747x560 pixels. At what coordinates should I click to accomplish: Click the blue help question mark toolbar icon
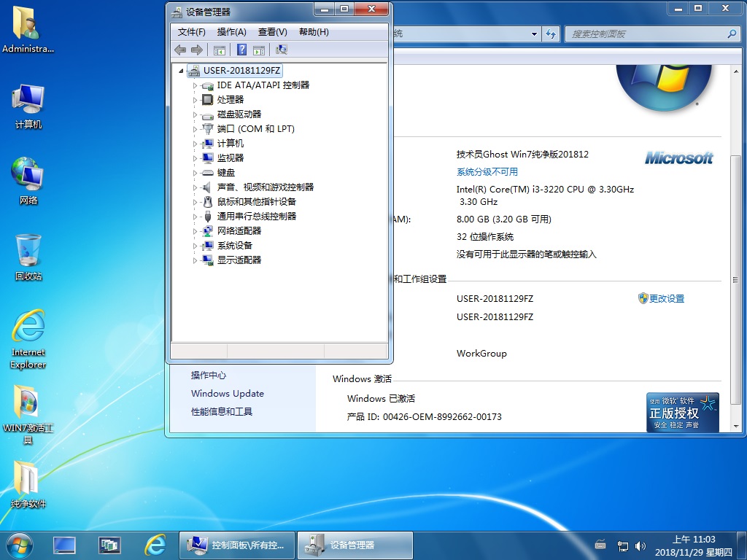(241, 50)
